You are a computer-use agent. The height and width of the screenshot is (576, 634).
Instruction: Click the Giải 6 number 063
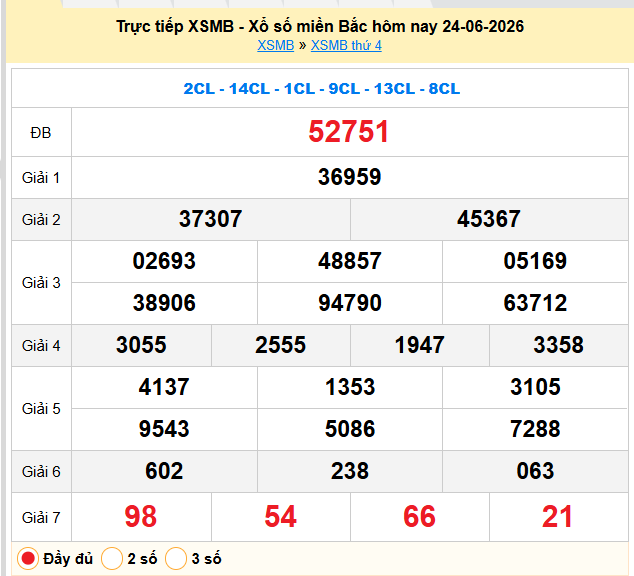[535, 471]
